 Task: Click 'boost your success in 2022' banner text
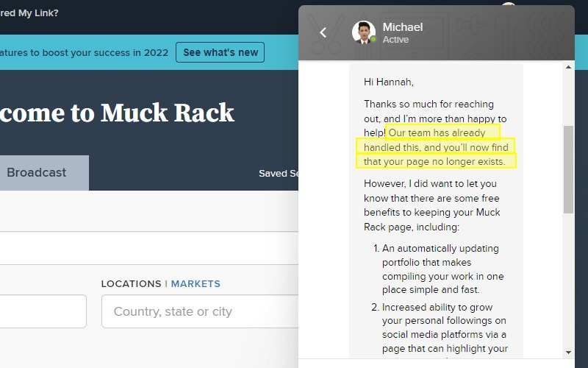[105, 52]
